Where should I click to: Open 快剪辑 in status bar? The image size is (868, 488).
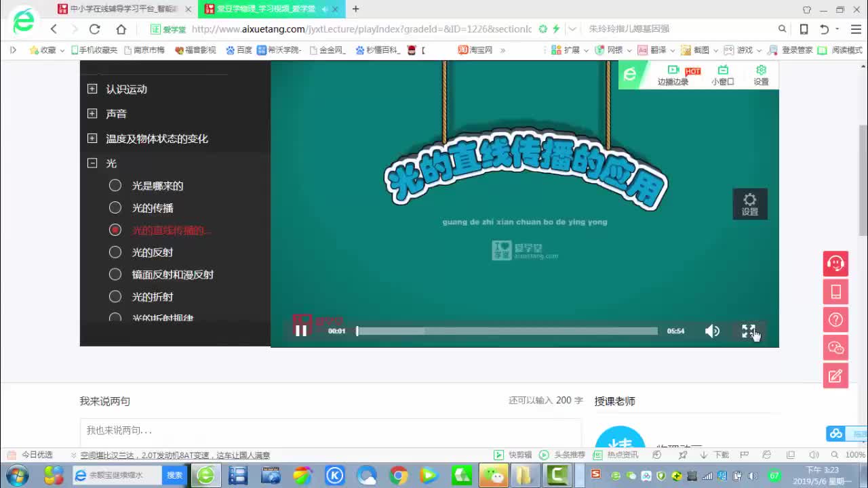[x=513, y=455]
